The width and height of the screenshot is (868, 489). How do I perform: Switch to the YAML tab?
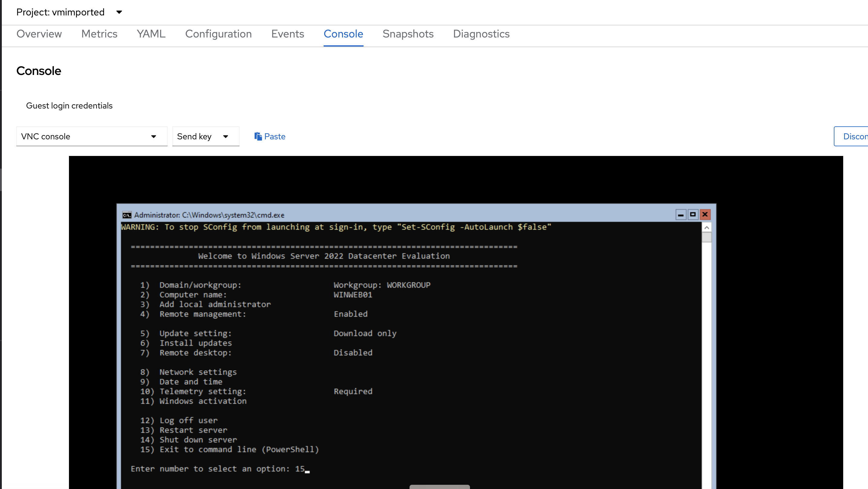pyautogui.click(x=151, y=34)
